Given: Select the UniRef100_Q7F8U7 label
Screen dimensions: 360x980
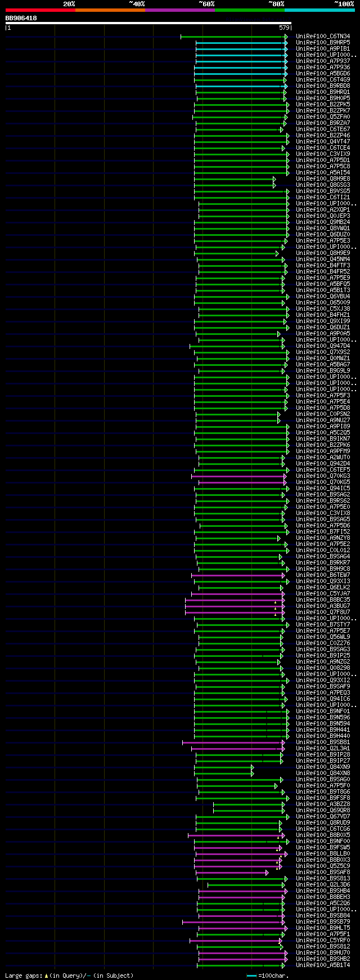Looking at the screenshot, I should click(x=323, y=612).
